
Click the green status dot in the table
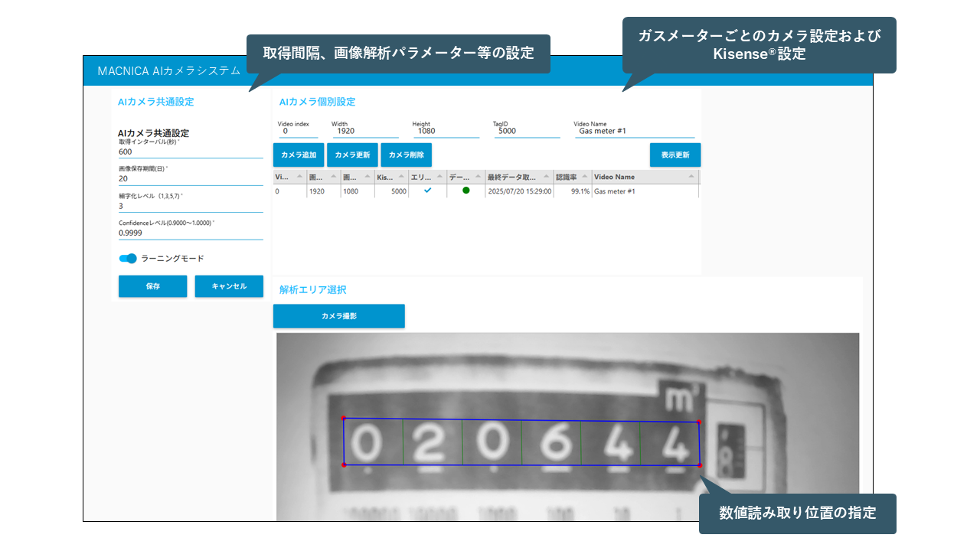click(465, 191)
